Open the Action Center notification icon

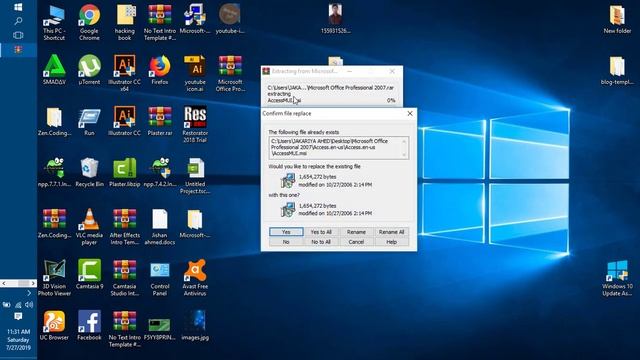[x=18, y=317]
